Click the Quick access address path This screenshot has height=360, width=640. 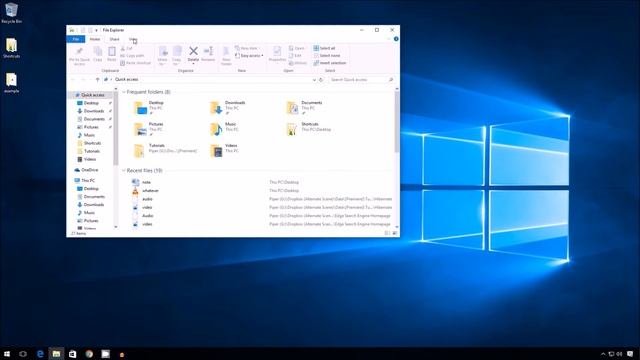(127, 80)
